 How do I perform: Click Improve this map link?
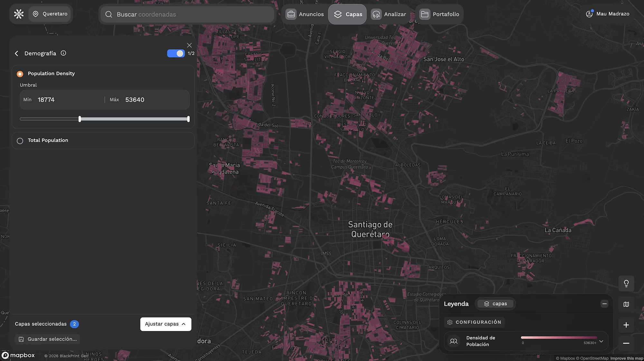coord(627,358)
